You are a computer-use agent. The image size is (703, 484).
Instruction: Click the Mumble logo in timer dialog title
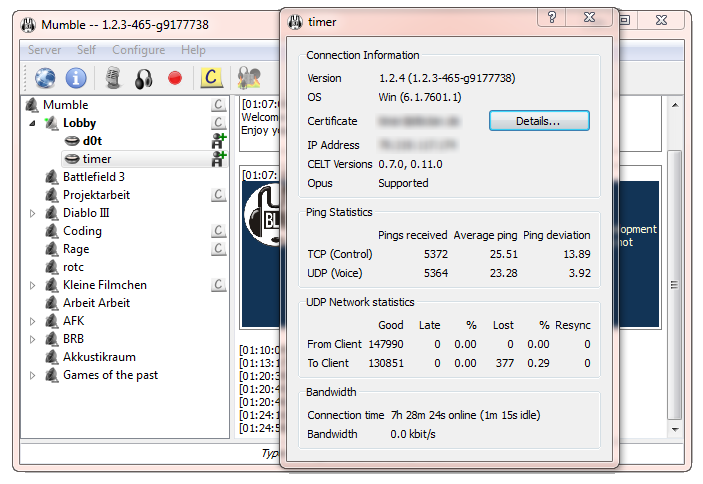coord(295,22)
